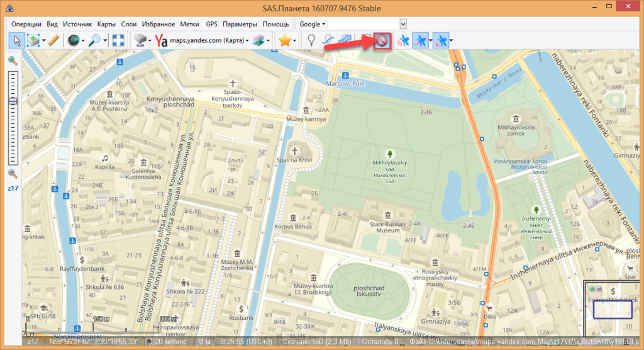Click the search text input field
Image resolution: width=644 pixels, height=350 pixels.
(x=364, y=24)
